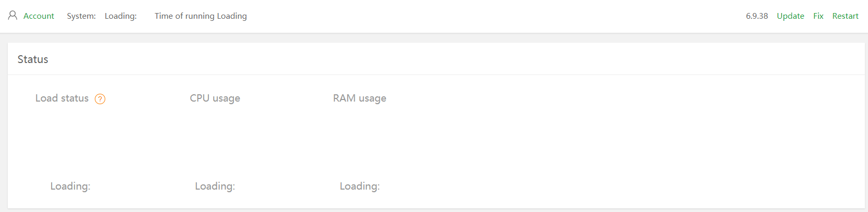Click the orange Load status help icon
Viewport: 868px width, 212px height.
click(100, 99)
